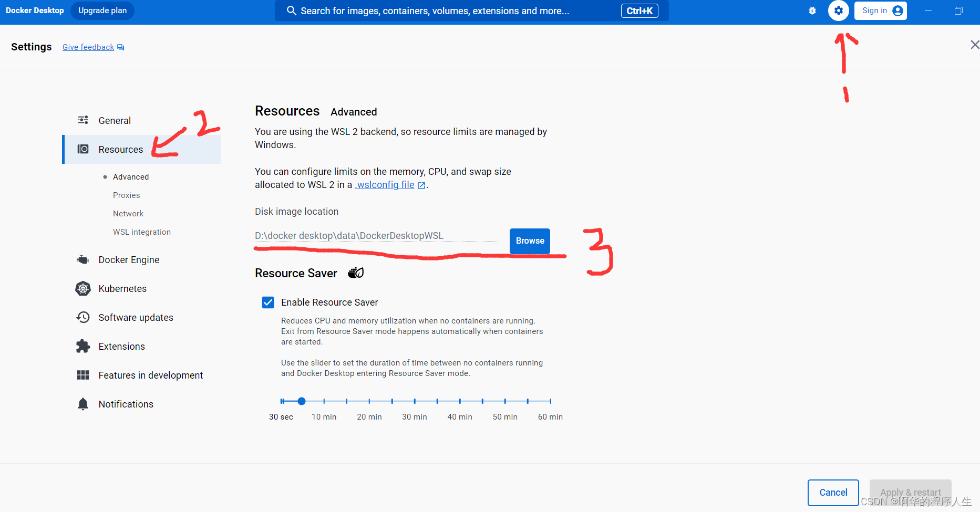980x512 pixels.
Task: Click the Cancel button
Action: coord(833,493)
